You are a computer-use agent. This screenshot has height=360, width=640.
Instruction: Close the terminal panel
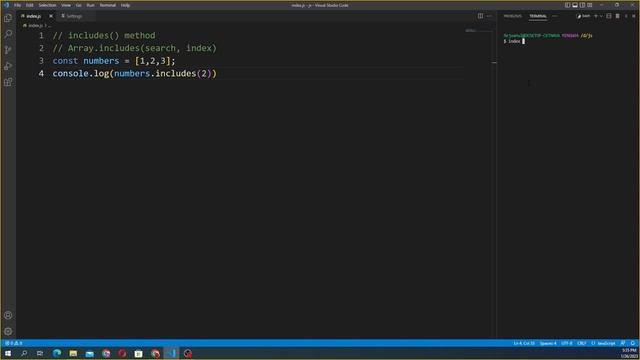[x=633, y=16]
